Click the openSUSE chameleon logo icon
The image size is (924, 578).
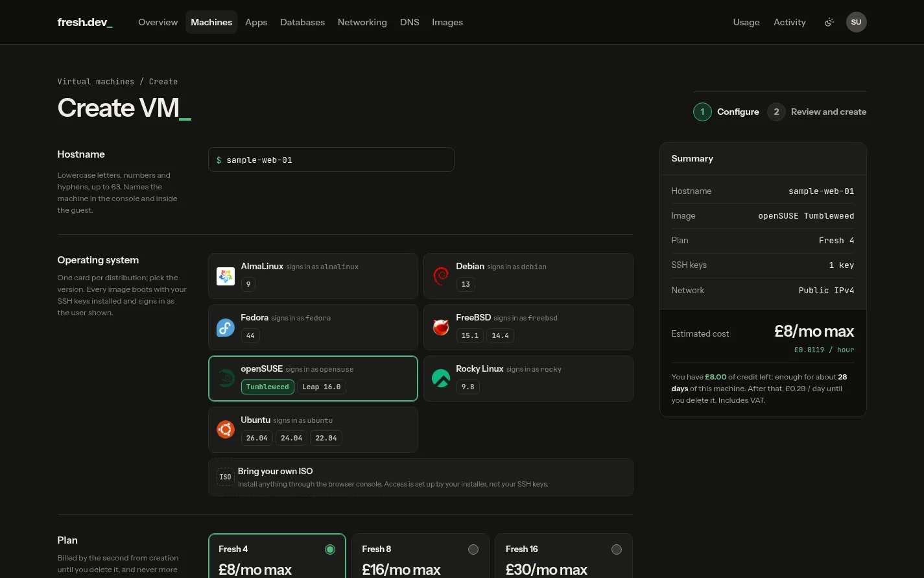[x=226, y=378]
